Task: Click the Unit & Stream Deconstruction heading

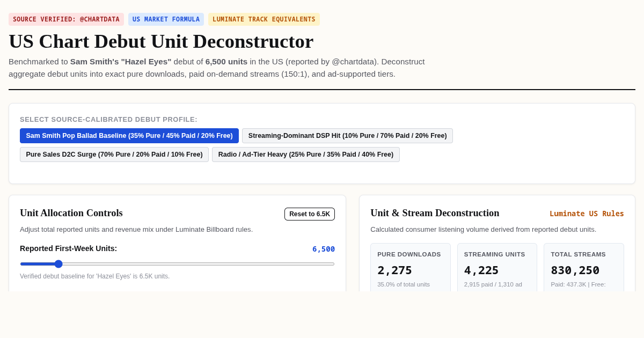Action: pyautogui.click(x=435, y=213)
